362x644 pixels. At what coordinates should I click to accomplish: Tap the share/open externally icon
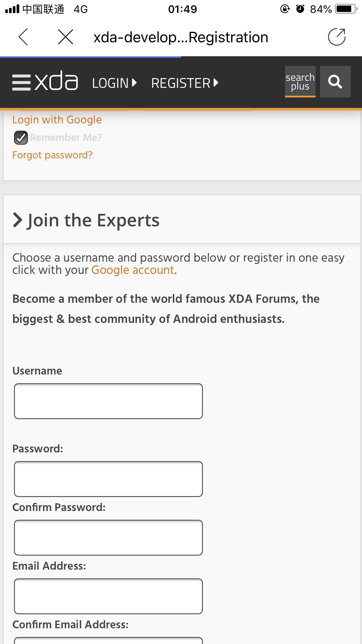tap(337, 37)
